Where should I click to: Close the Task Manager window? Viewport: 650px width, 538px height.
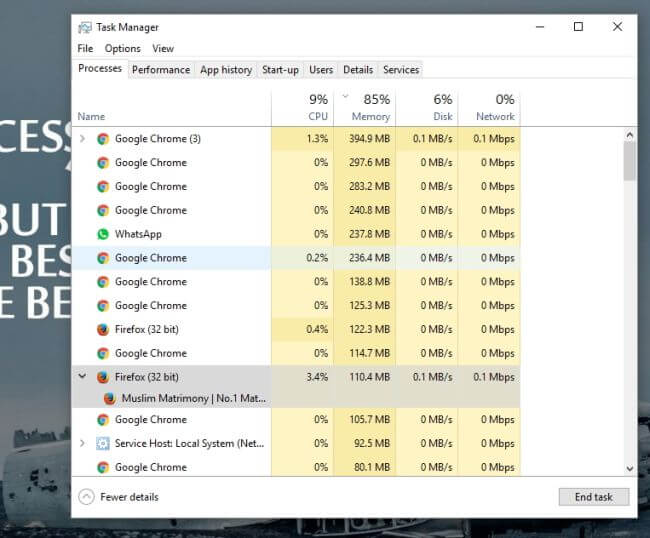617,27
